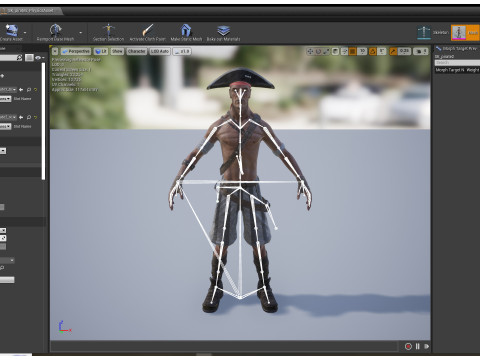Image resolution: width=480 pixels, height=360 pixels.
Task: Sort by the Morph Target Name column
Action: point(450,70)
